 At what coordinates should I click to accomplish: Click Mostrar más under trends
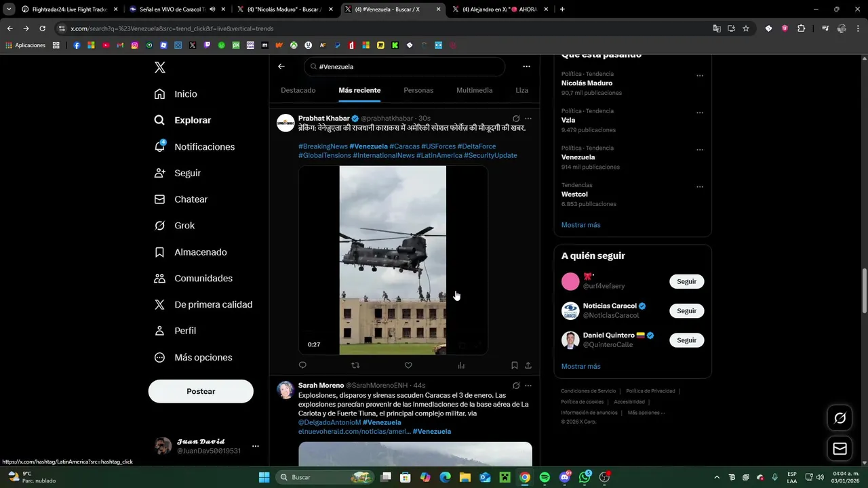click(x=580, y=225)
